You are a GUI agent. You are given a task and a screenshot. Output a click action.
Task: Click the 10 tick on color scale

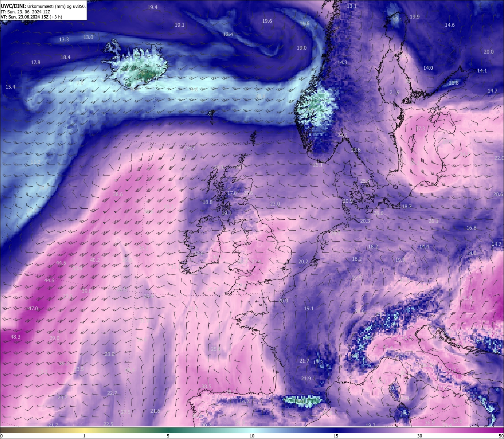252,436
